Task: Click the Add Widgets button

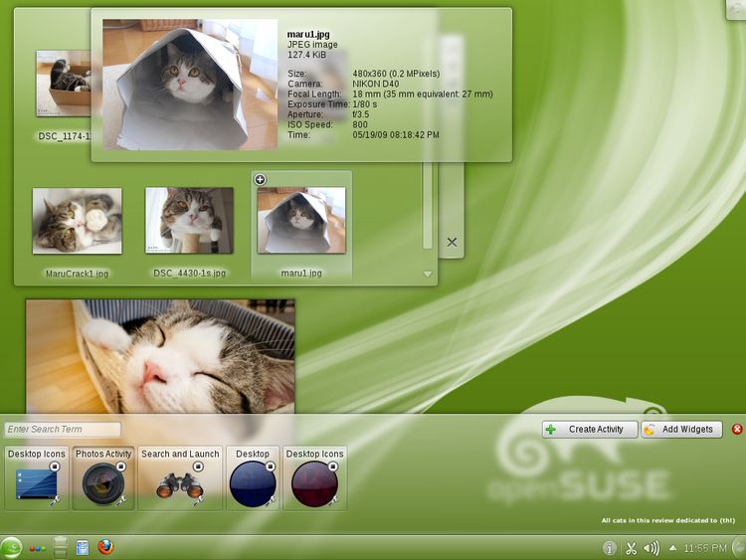Action: 681,430
